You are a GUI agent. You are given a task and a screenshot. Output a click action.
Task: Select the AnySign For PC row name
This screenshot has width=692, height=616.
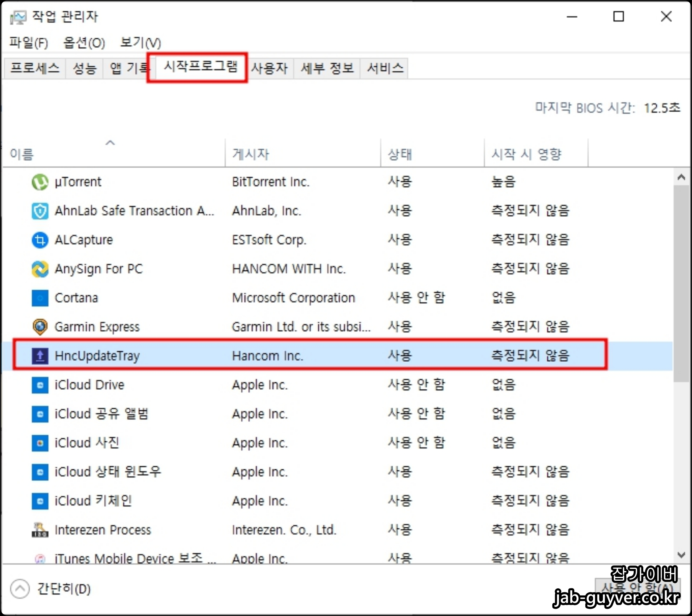click(x=99, y=269)
